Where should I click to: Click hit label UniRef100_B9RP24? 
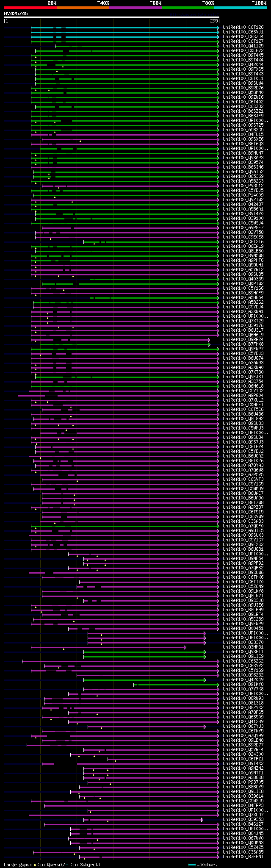(243, 340)
